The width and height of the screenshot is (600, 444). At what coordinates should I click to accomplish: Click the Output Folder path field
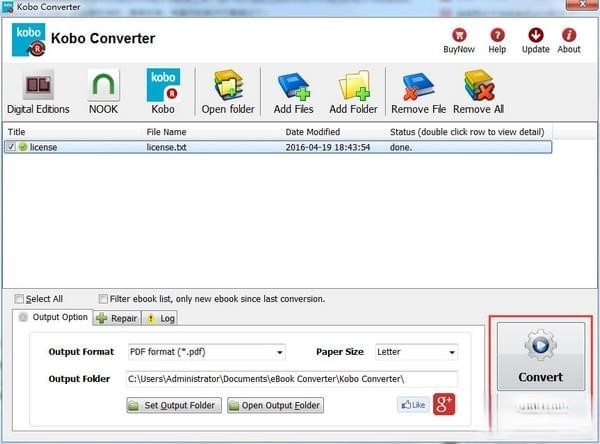tap(290, 379)
